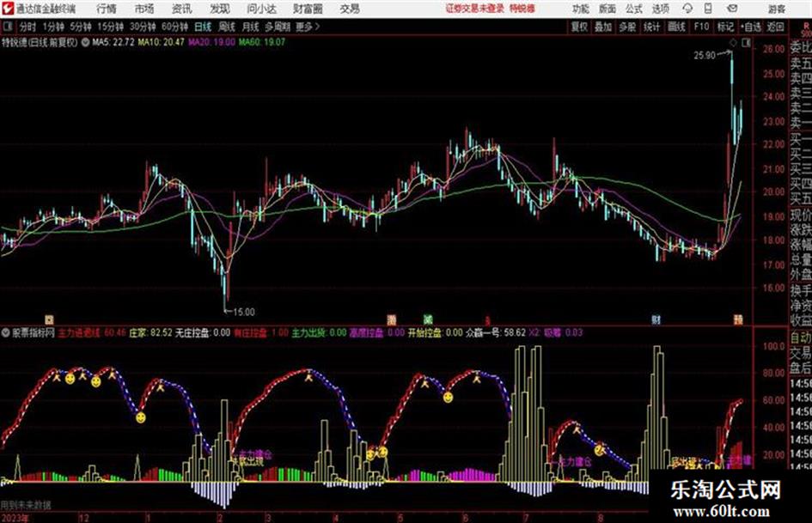Click the 主力出货 indicator label
The width and height of the screenshot is (812, 523).
pyautogui.click(x=309, y=332)
